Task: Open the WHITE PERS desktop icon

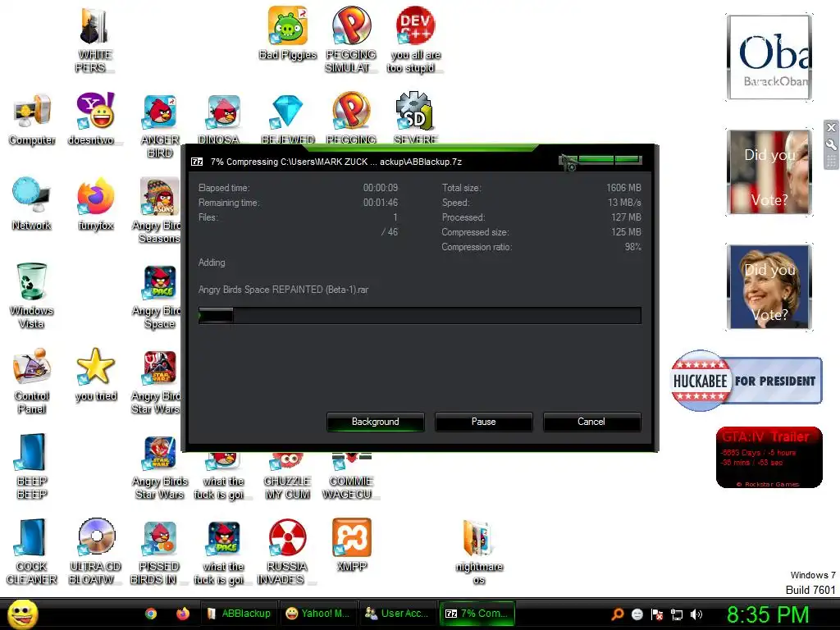Action: [x=94, y=40]
